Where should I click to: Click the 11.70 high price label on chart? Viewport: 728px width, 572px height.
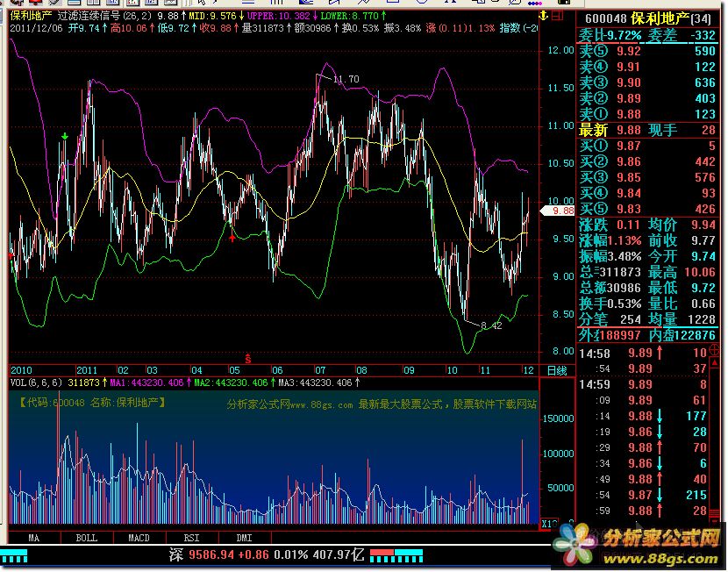click(346, 79)
